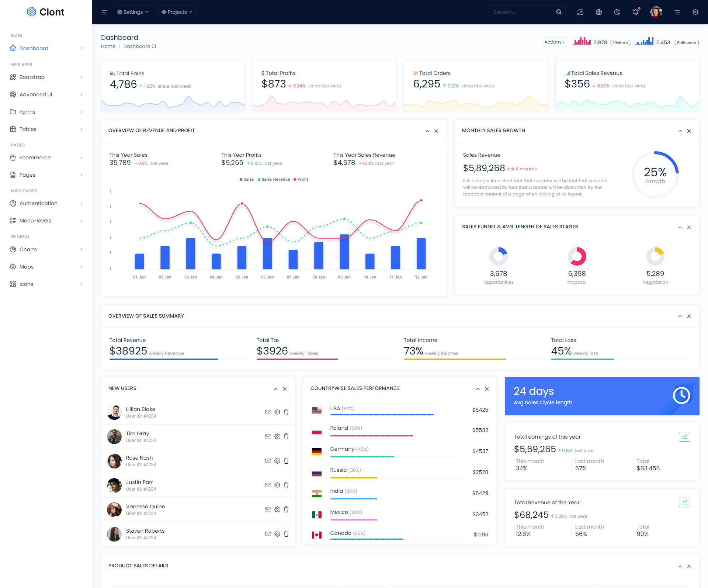This screenshot has width=708, height=588.
Task: Click the Clont logo
Action: (x=46, y=12)
